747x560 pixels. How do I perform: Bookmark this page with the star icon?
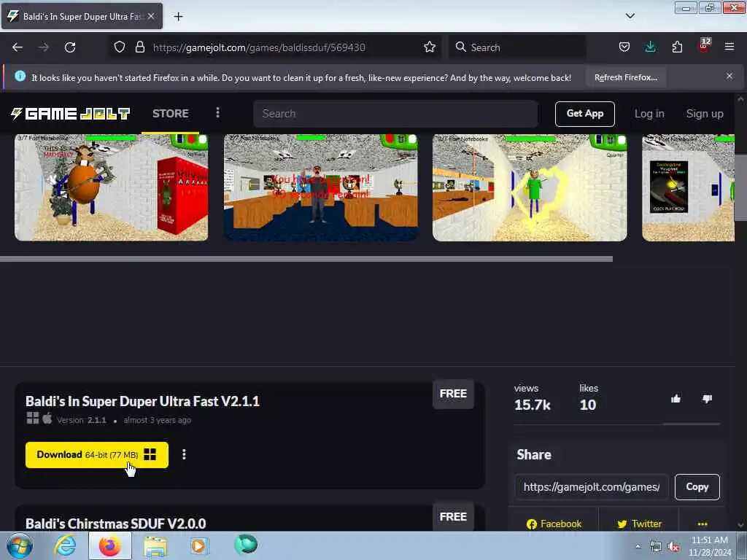click(x=429, y=47)
